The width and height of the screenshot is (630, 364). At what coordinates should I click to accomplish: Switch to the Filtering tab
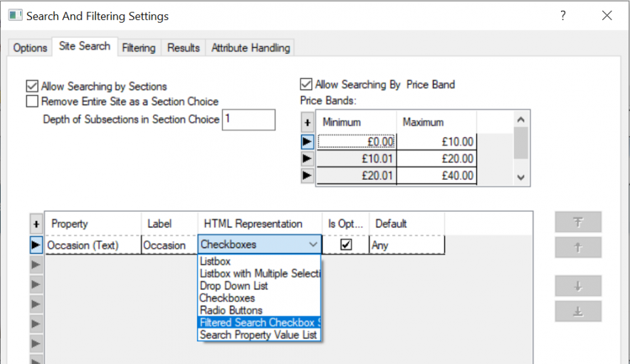(x=138, y=48)
